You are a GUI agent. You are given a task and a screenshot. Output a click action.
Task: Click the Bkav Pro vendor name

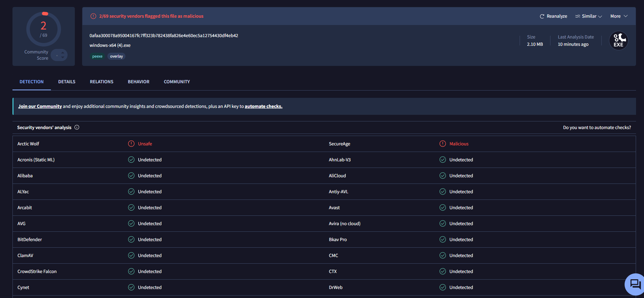pos(338,240)
